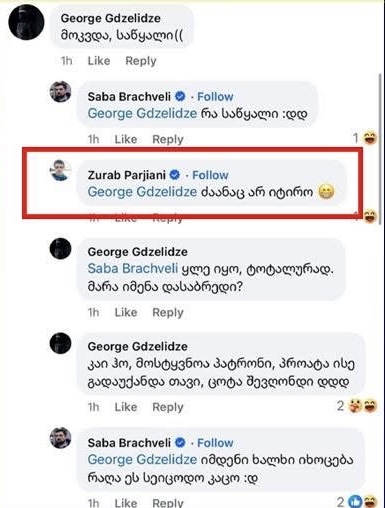Reply to George Gdzelidze's top comment
This screenshot has width=385, height=508.
pos(141,61)
